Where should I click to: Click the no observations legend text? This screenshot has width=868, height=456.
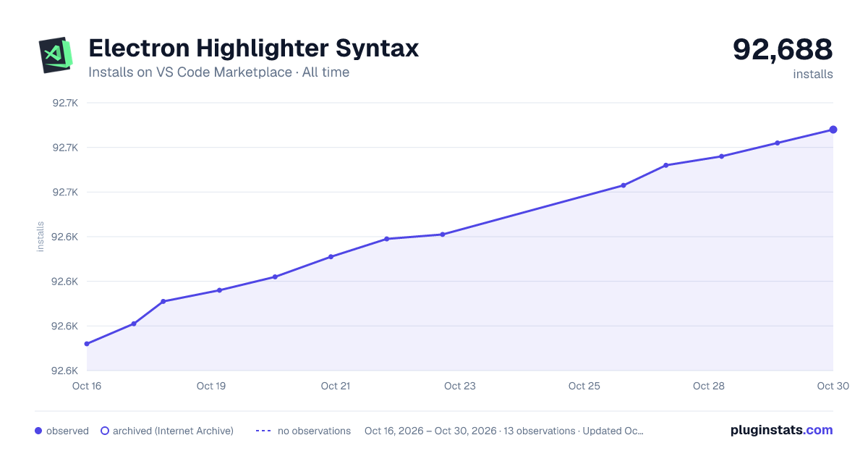pyautogui.click(x=314, y=431)
